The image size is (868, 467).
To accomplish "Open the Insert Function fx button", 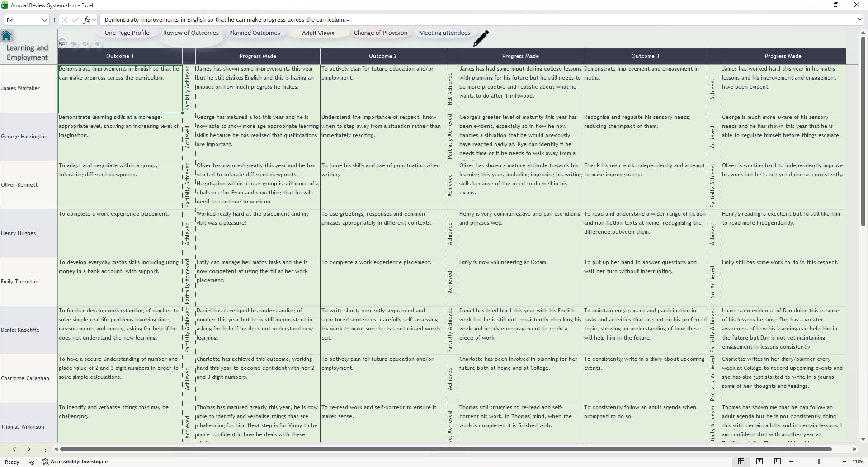I will pyautogui.click(x=86, y=20).
